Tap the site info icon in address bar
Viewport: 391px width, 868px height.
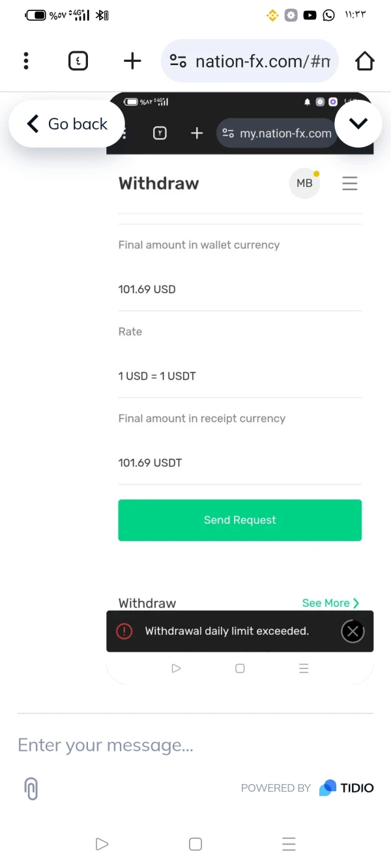[178, 61]
